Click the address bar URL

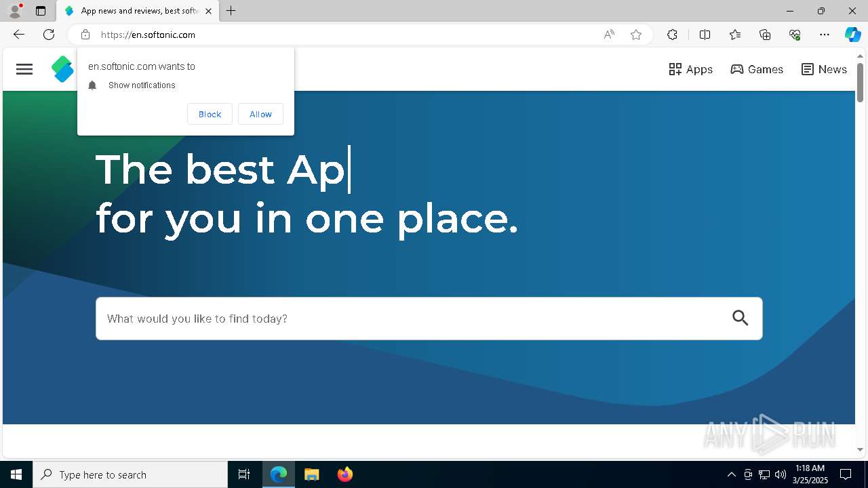[x=148, y=35]
